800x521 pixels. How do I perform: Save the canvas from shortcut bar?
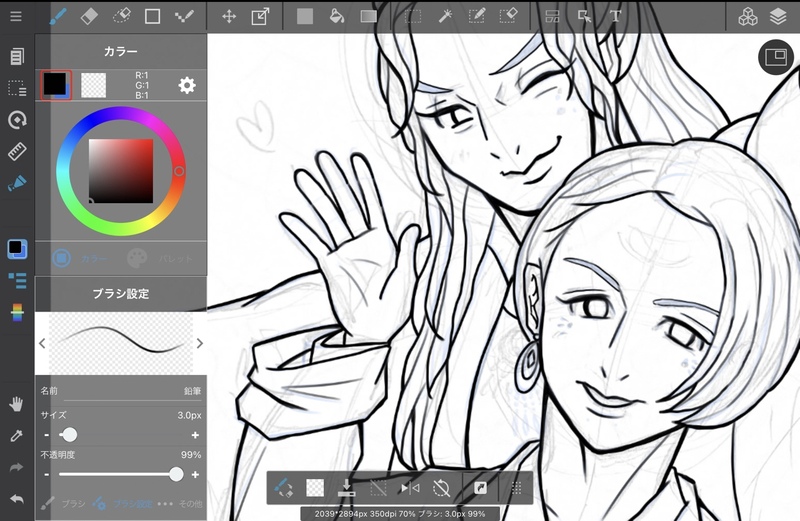346,488
